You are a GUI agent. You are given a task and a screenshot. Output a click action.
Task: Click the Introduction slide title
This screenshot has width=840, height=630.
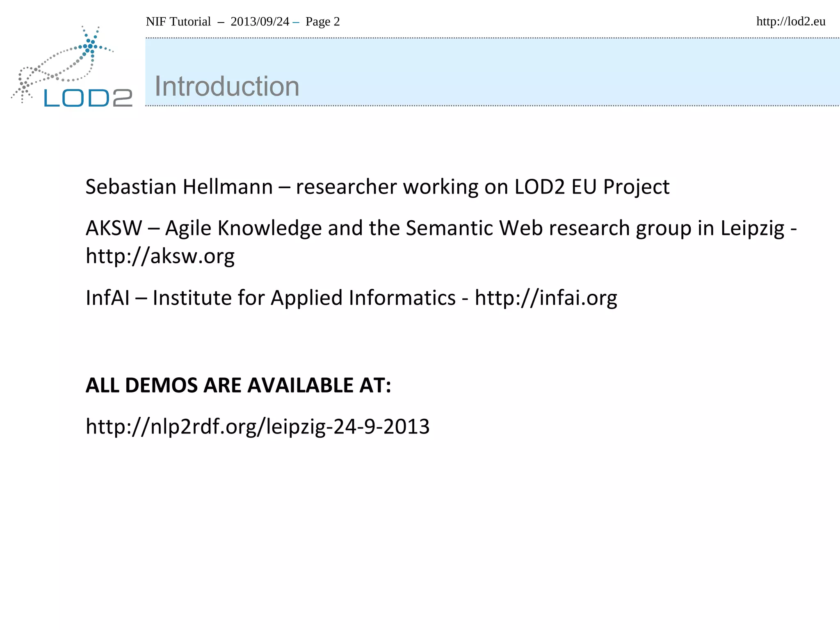click(227, 87)
